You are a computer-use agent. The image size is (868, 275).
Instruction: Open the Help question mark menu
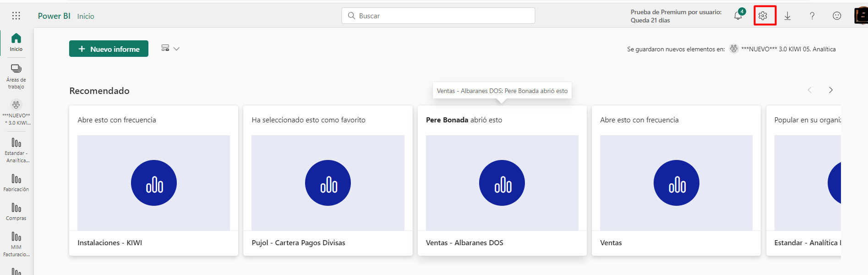(812, 16)
